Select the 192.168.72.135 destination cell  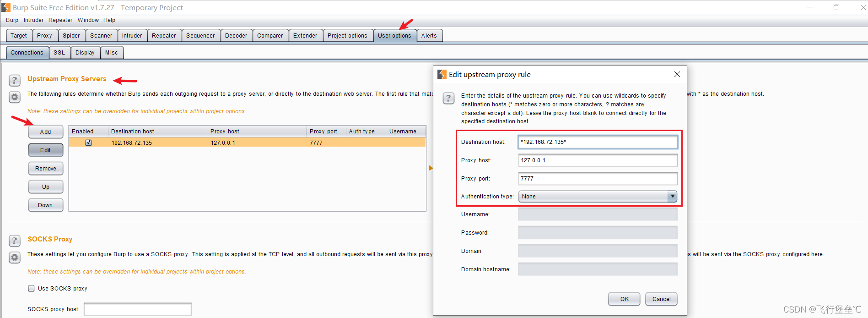tap(157, 143)
